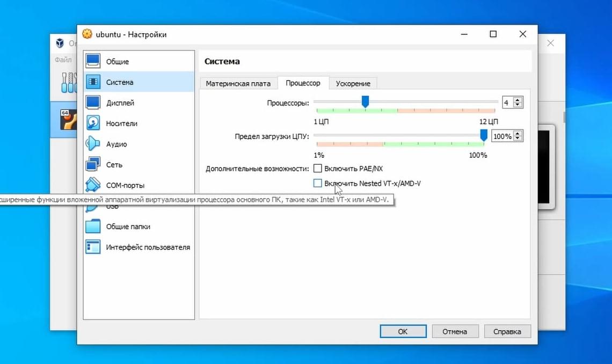This screenshot has height=364, width=612.
Task: Click the scrollbar in the Manager window
Action: [x=564, y=117]
